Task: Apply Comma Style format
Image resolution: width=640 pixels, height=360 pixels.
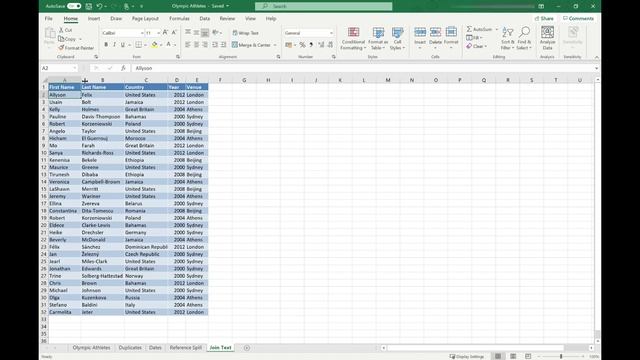Action: pyautogui.click(x=311, y=45)
